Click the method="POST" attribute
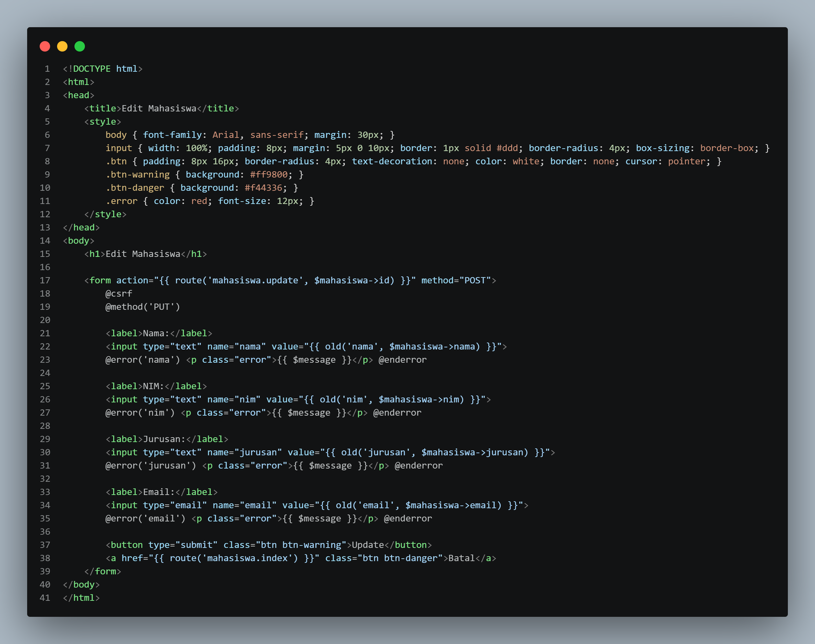Viewport: 815px width, 644px height. pyautogui.click(x=456, y=281)
